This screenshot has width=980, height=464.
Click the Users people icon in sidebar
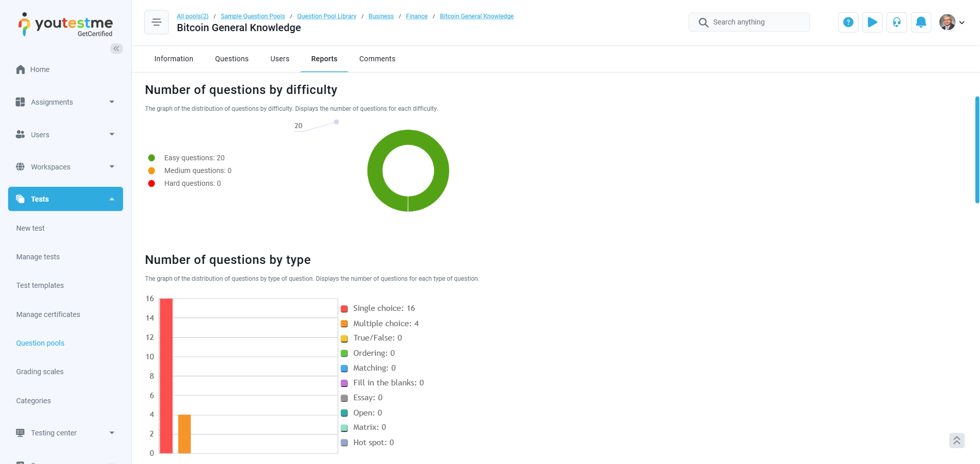click(x=20, y=134)
